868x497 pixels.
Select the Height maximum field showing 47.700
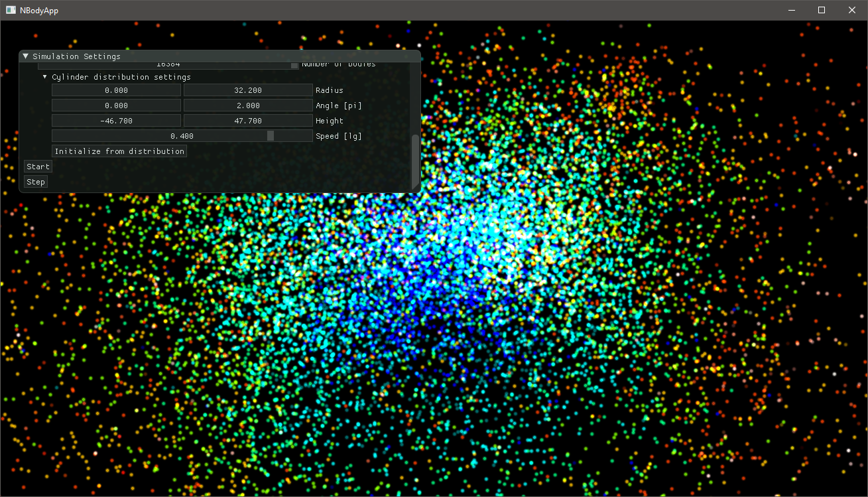247,121
